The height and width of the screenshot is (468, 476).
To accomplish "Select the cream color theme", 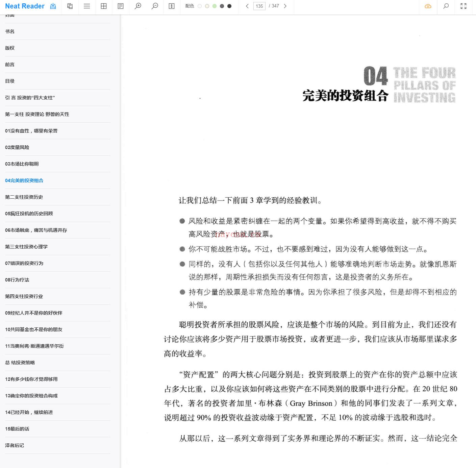I will click(207, 6).
